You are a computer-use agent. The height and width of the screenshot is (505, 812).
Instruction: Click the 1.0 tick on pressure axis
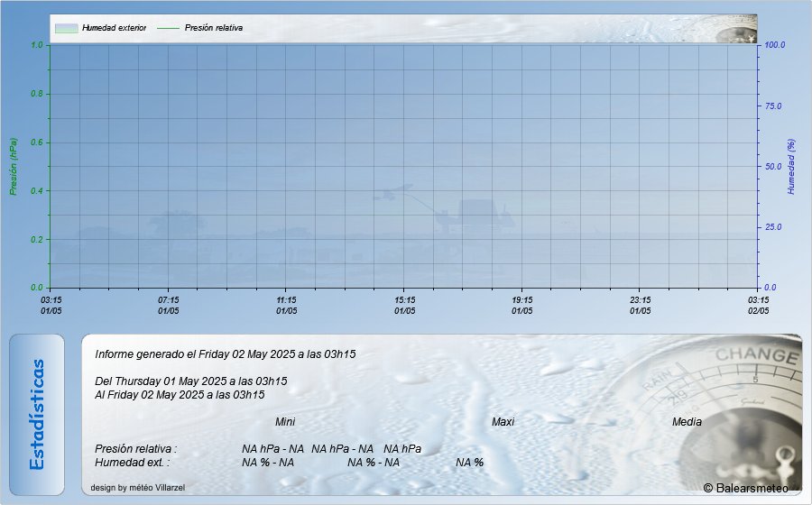click(37, 45)
